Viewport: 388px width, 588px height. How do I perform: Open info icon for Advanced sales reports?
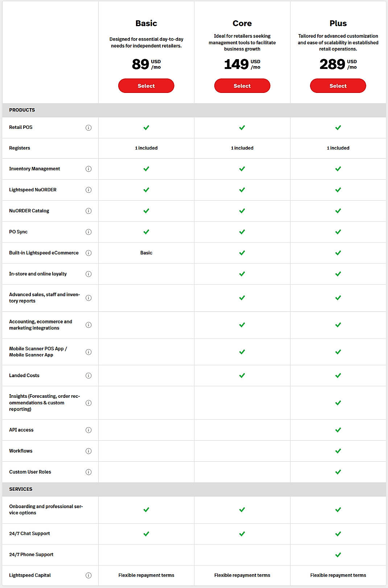tap(88, 298)
